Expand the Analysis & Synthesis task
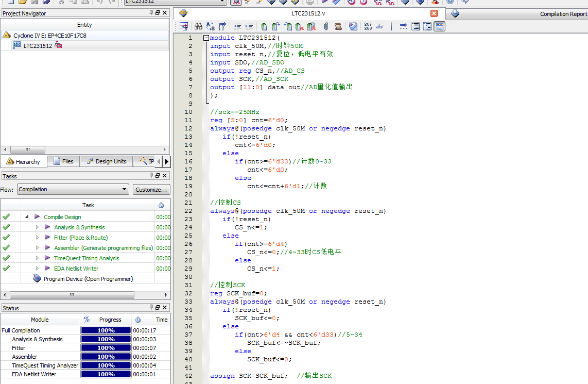 37,227
